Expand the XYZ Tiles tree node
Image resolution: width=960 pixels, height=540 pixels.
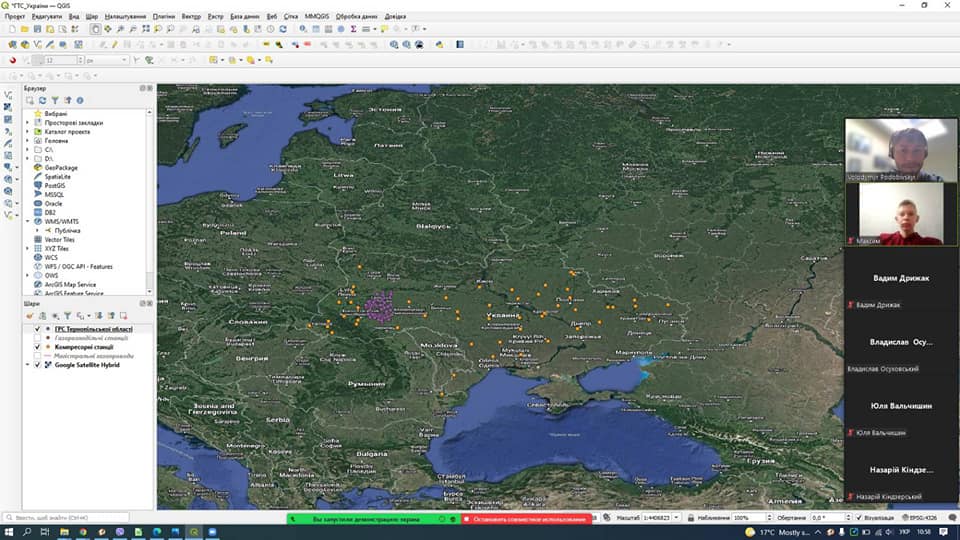click(x=28, y=249)
